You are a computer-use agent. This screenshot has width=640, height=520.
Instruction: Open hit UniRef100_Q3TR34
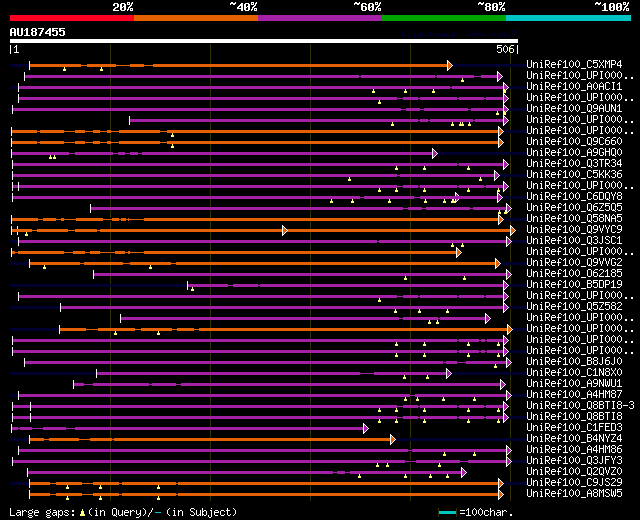coord(574,164)
